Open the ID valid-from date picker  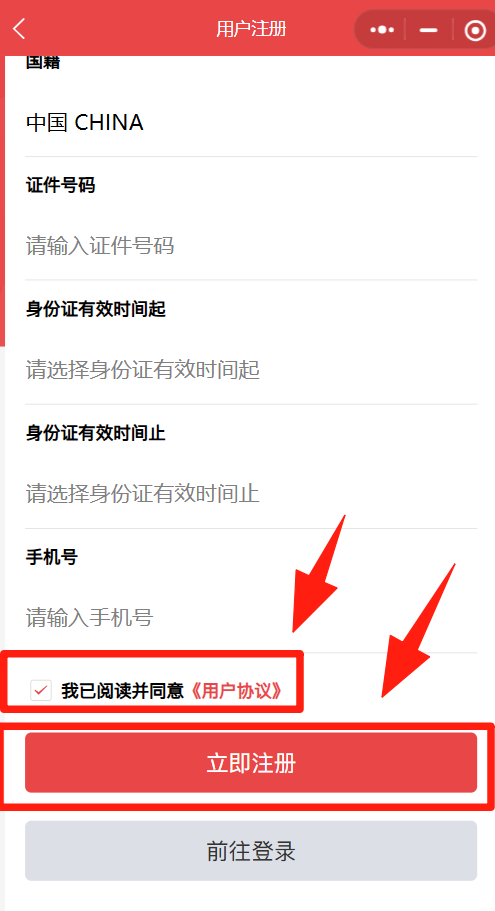pos(251,370)
